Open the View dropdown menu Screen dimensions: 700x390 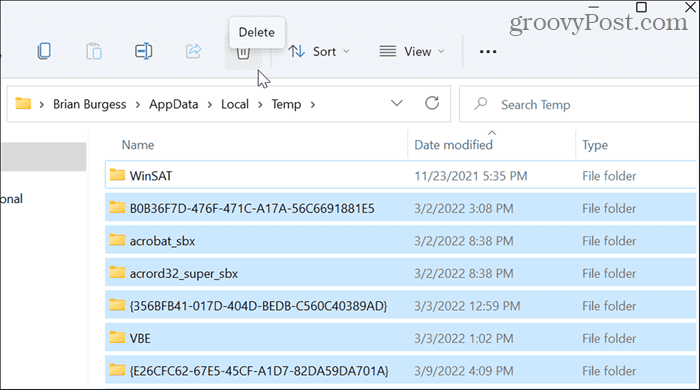[412, 52]
